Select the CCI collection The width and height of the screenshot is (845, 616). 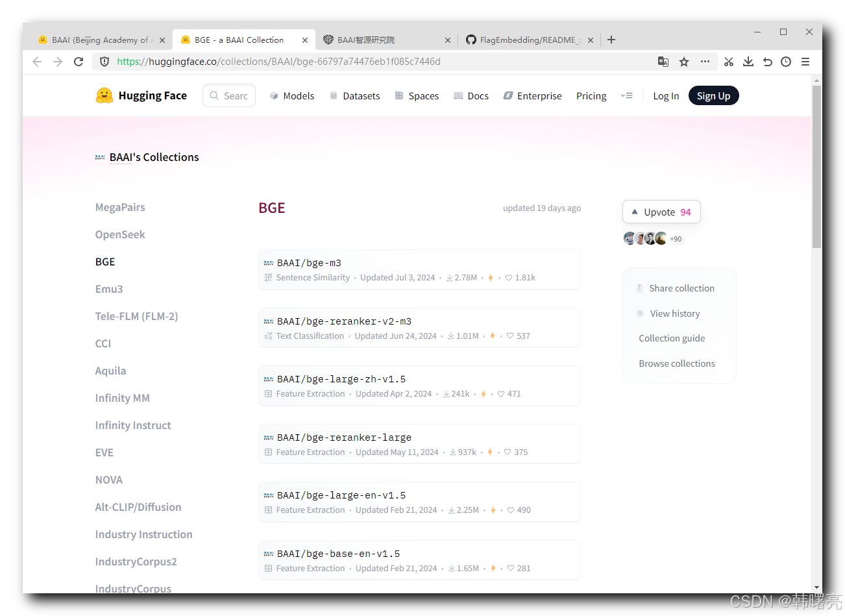click(103, 343)
